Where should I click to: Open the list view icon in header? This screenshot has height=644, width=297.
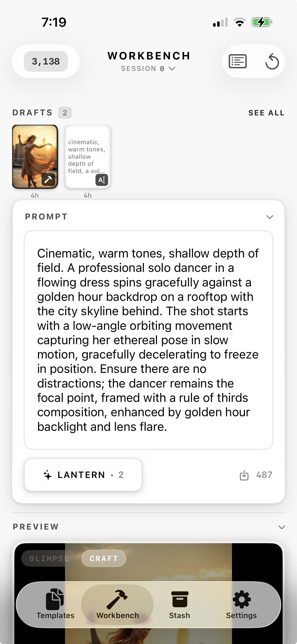tap(238, 61)
